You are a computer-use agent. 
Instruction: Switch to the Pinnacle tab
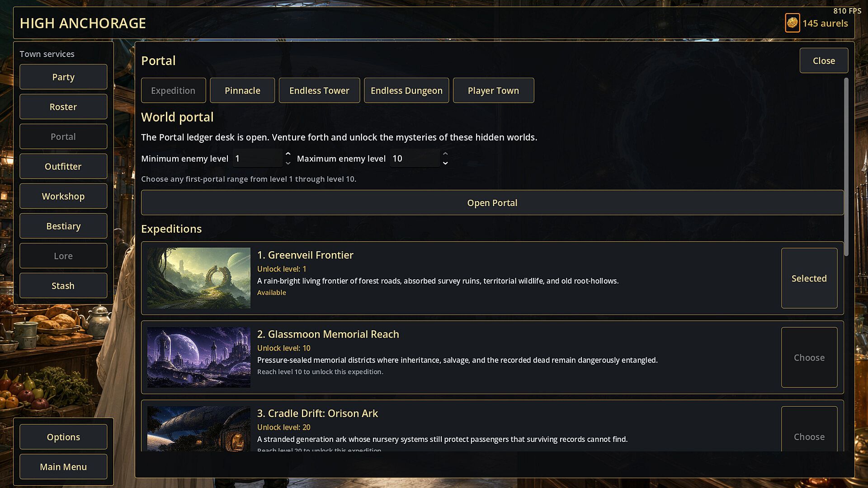[x=242, y=90]
